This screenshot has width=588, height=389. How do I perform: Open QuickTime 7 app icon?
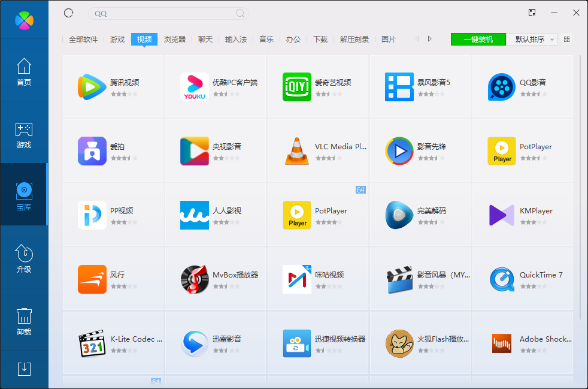point(501,279)
